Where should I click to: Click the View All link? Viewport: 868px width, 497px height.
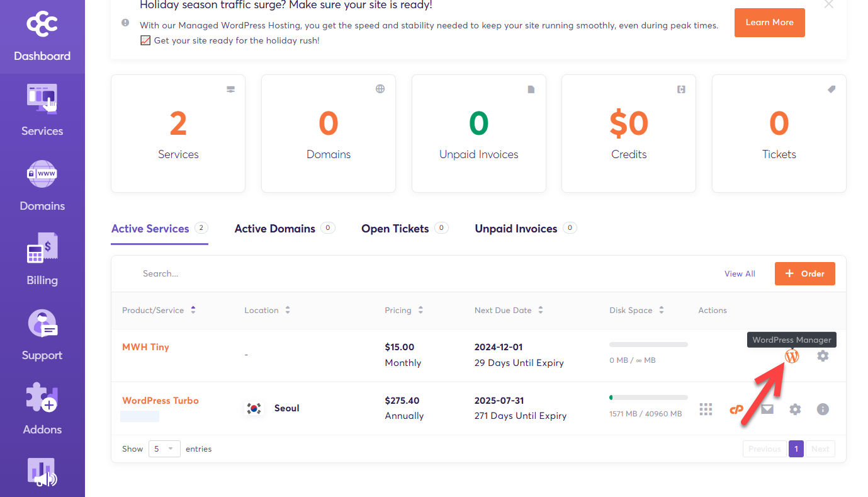740,273
